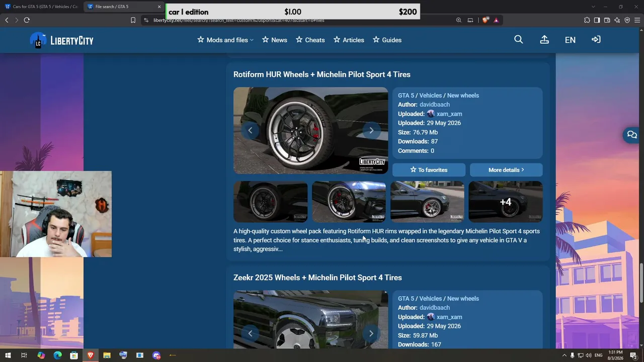Launch Microsoft Edge from the taskbar
644x362 pixels.
(x=57, y=355)
